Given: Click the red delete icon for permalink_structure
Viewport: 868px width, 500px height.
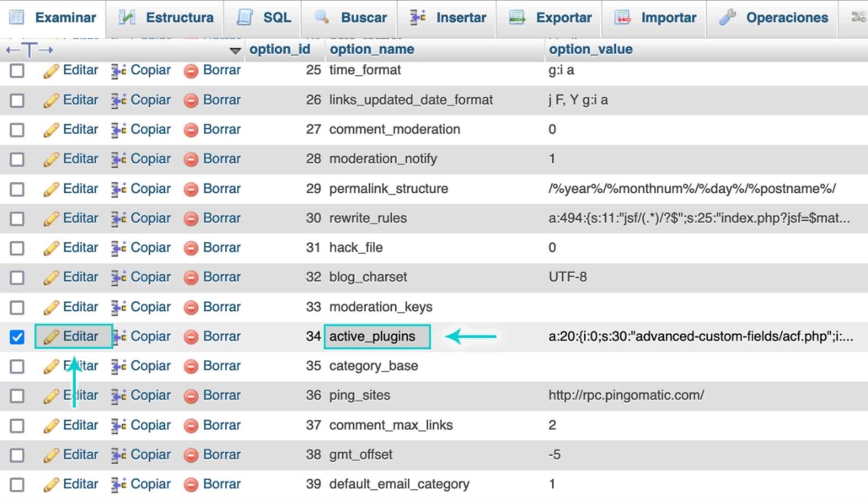Looking at the screenshot, I should 191,189.
